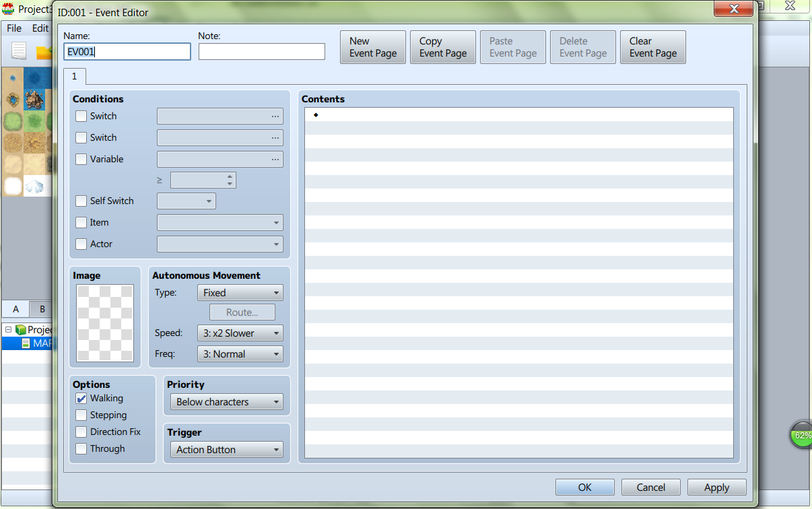Turn on the Direction Fix option

[81, 432]
